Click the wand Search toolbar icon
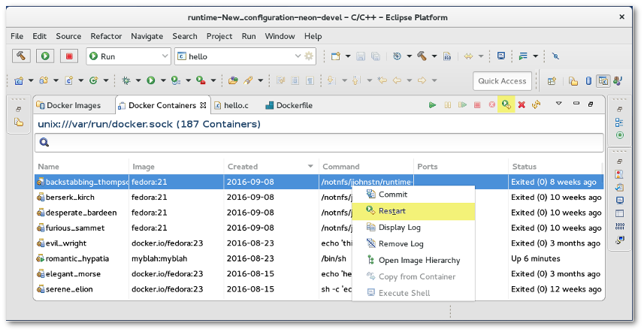The height and width of the screenshot is (332, 644). point(247,80)
